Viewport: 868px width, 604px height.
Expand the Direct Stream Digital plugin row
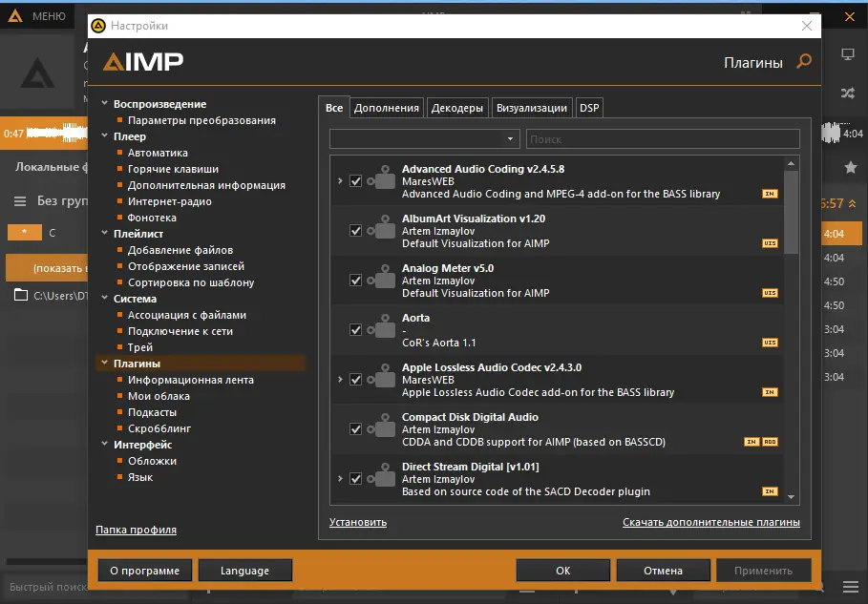click(340, 479)
